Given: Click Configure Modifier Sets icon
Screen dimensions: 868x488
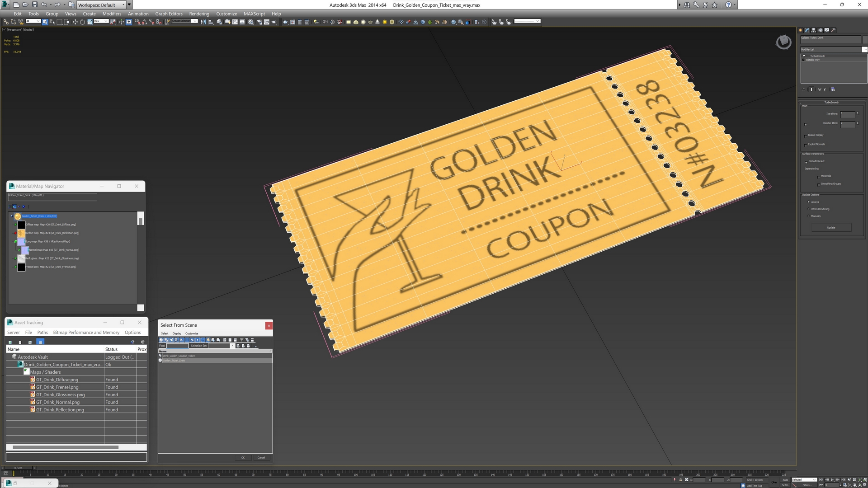Looking at the screenshot, I should pyautogui.click(x=833, y=89).
